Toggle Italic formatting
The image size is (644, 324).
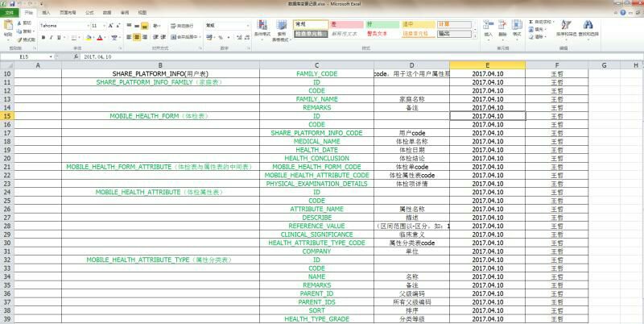click(x=50, y=37)
